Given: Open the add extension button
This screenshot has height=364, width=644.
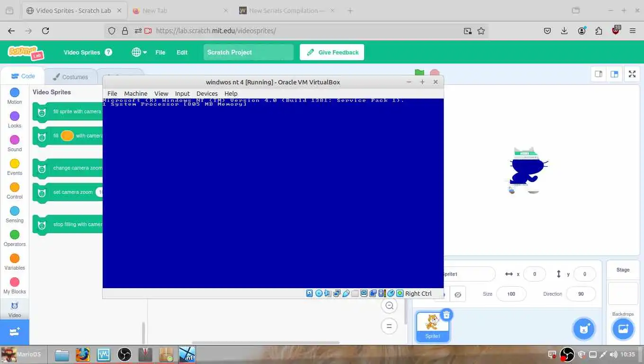Looking at the screenshot, I should pyautogui.click(x=15, y=332).
